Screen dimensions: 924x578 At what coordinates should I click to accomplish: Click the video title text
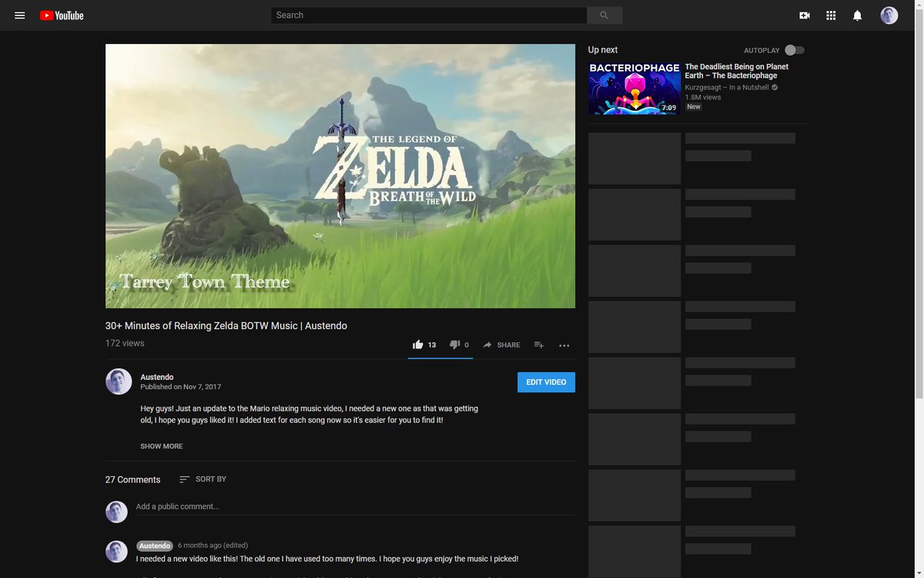[x=226, y=326]
